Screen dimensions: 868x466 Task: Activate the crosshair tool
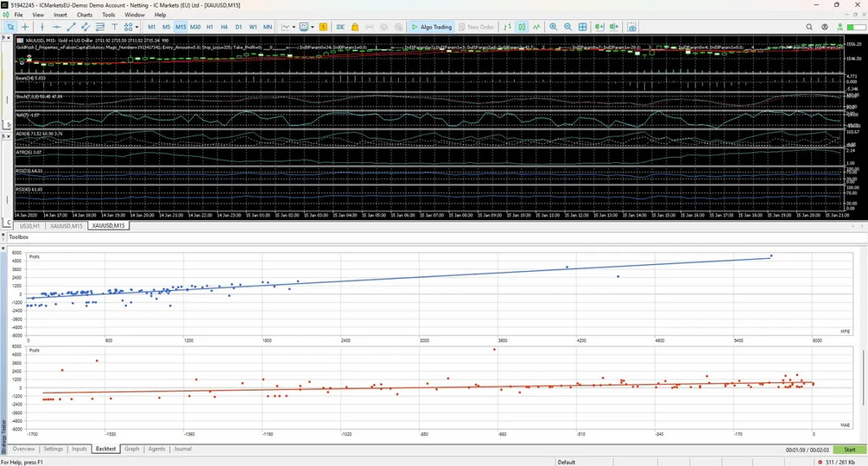25,27
